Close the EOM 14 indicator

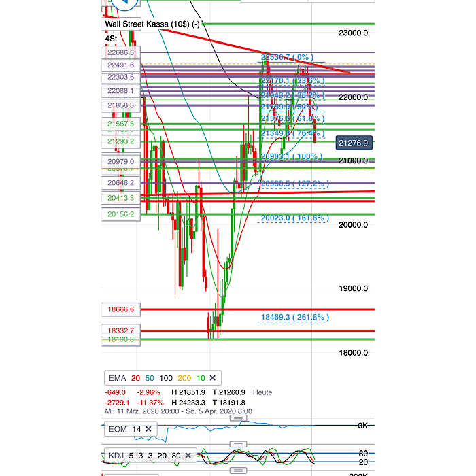point(148,429)
